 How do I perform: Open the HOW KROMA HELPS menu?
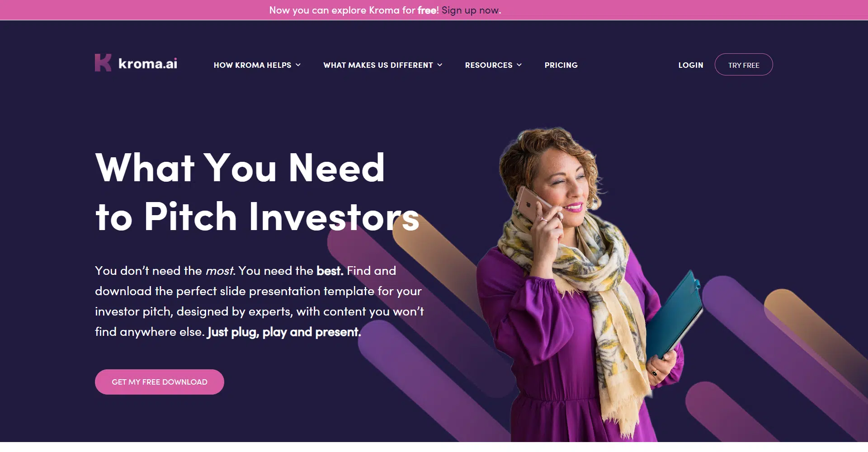[252, 65]
